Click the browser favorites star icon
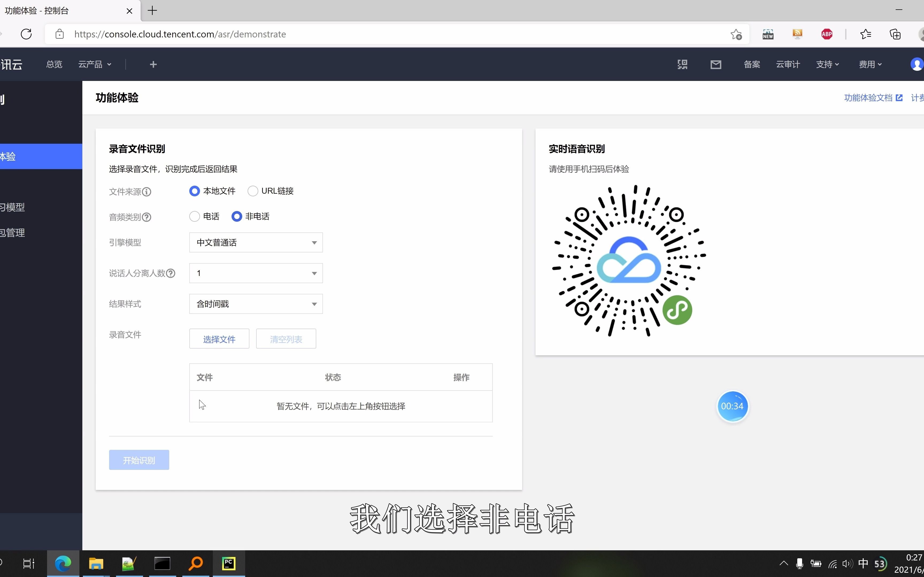The image size is (924, 577). pos(866,34)
